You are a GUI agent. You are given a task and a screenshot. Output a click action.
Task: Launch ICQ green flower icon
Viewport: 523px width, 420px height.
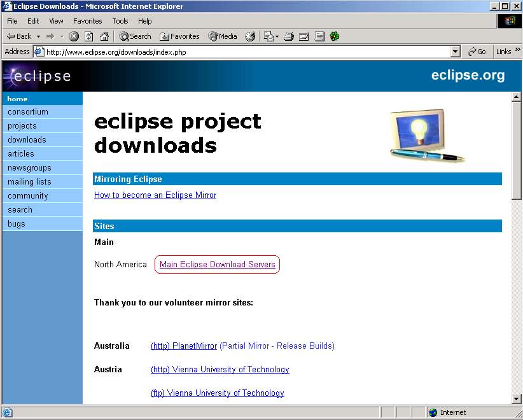pyautogui.click(x=335, y=36)
